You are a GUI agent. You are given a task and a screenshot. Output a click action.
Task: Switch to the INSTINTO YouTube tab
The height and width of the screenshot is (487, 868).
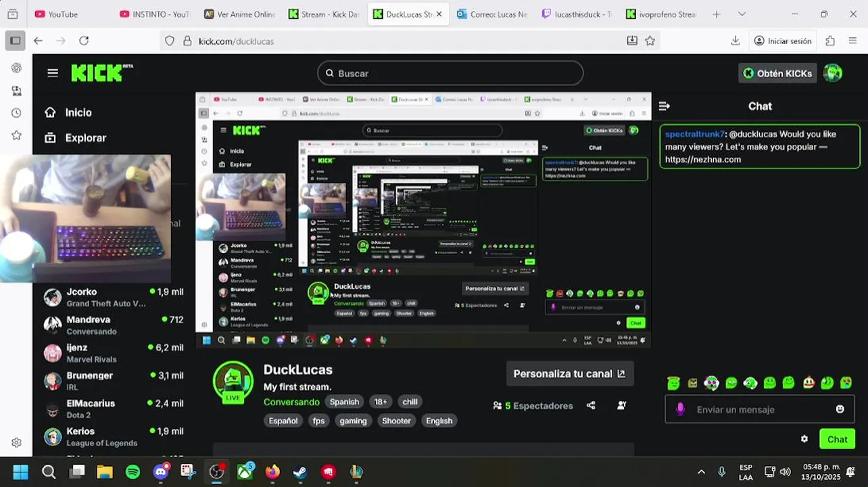[x=154, y=14]
